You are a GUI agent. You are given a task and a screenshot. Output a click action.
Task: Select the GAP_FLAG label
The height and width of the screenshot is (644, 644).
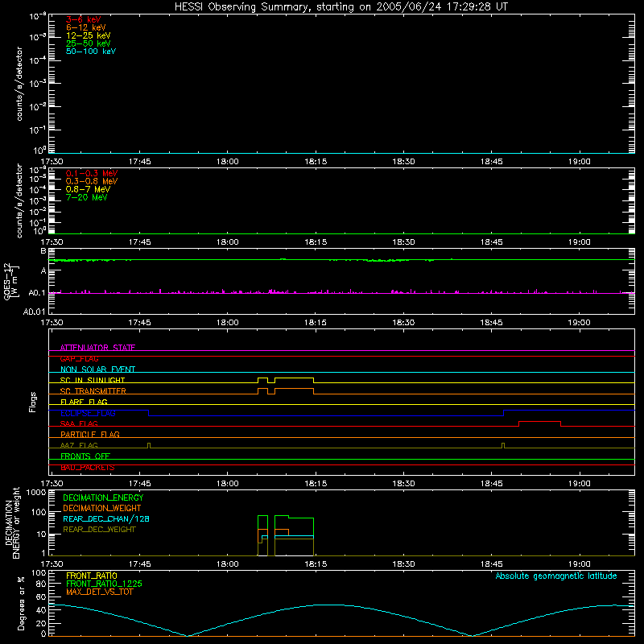pyautogui.click(x=79, y=358)
